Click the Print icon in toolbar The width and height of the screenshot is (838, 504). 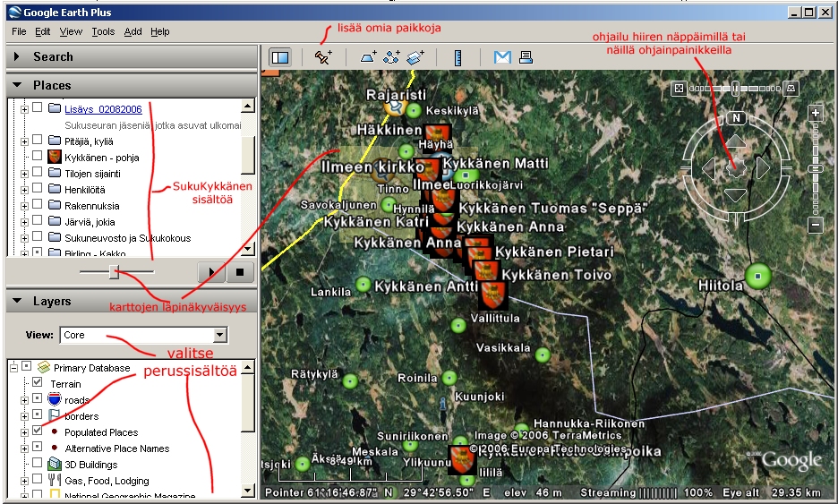click(x=526, y=57)
